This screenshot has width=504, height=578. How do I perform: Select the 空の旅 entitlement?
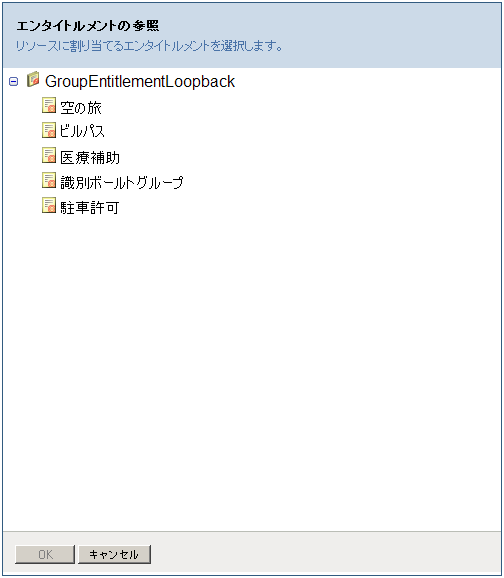tap(81, 108)
